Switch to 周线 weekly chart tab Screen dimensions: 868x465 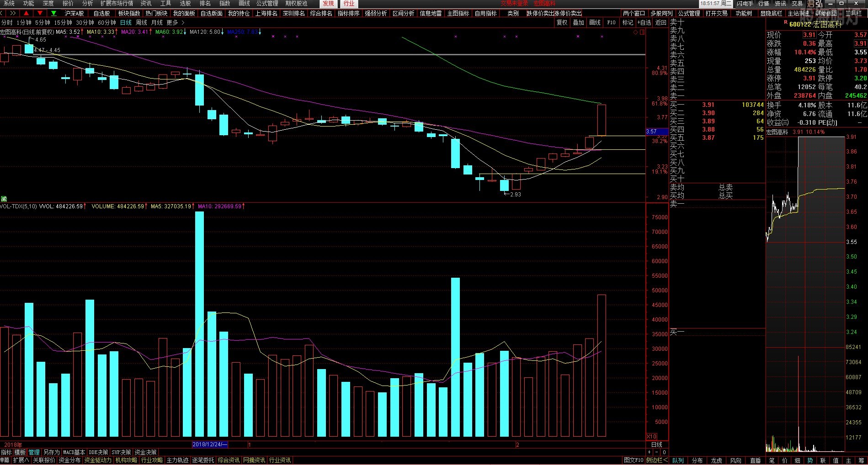point(141,22)
